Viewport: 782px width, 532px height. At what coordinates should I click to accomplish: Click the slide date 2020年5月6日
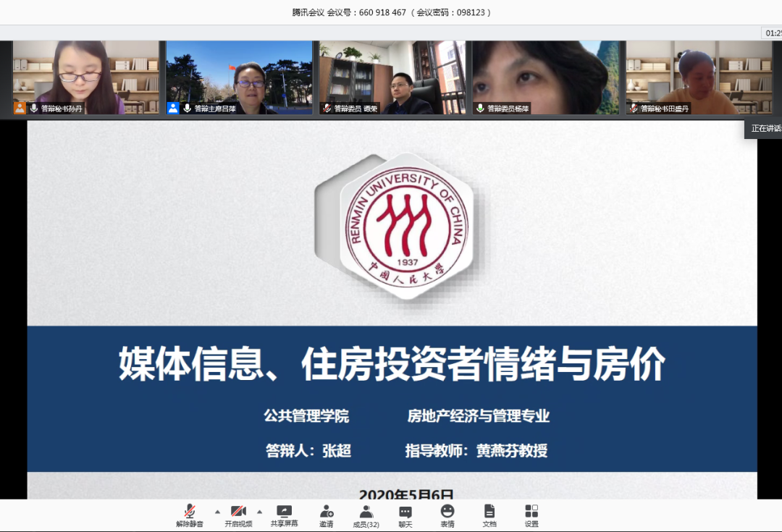(x=406, y=494)
